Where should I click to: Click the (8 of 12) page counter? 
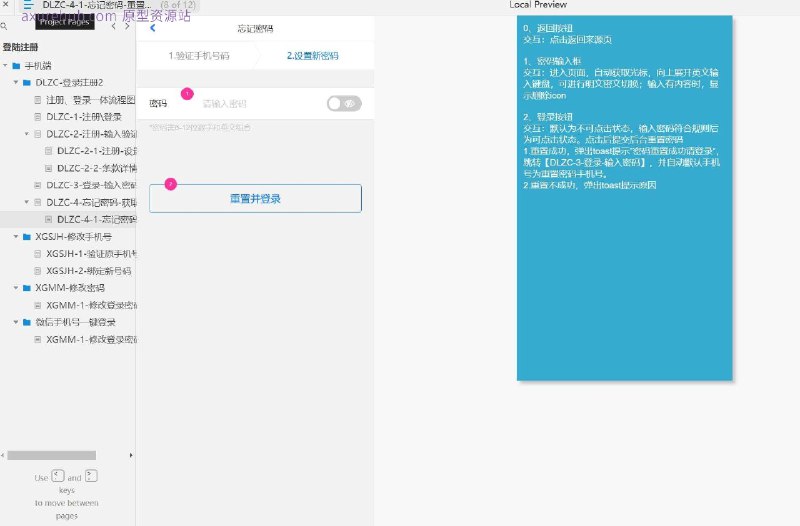[178, 5]
